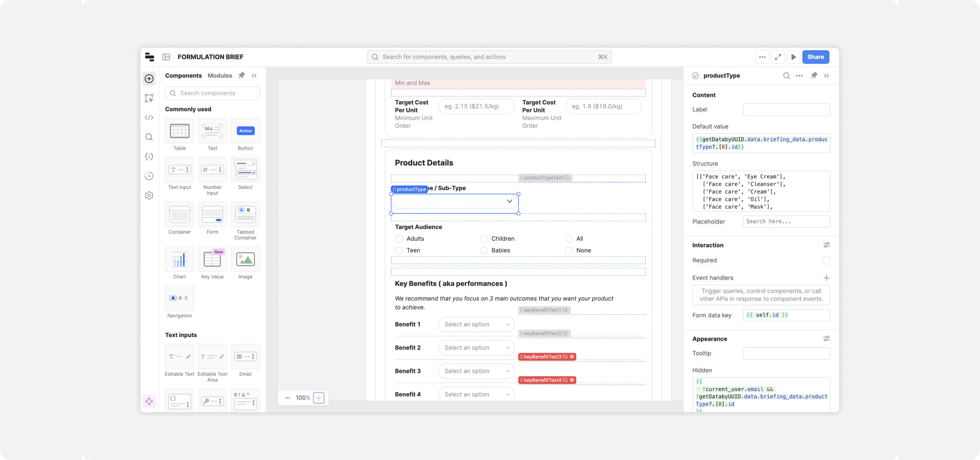
Task: Select the Babies radio button
Action: coord(484,250)
